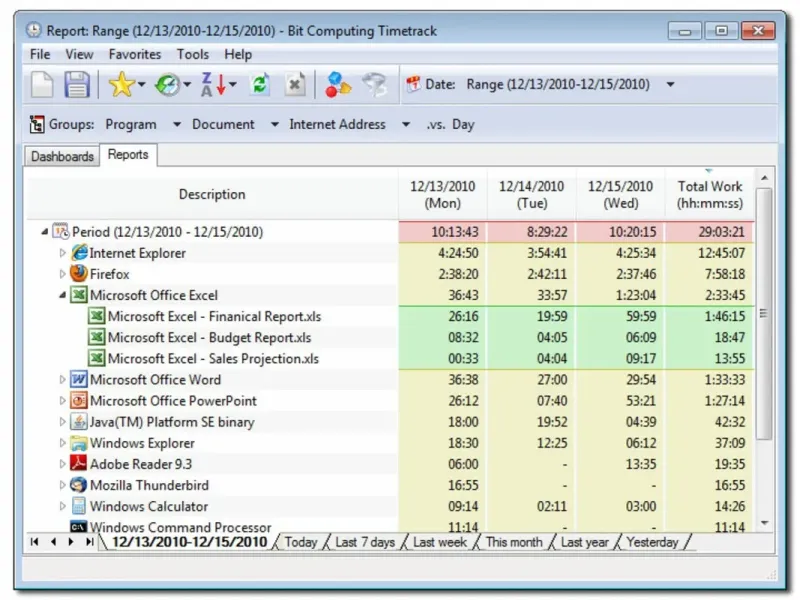Select the Last 7 days bottom tab
800x600 pixels.
(x=364, y=542)
